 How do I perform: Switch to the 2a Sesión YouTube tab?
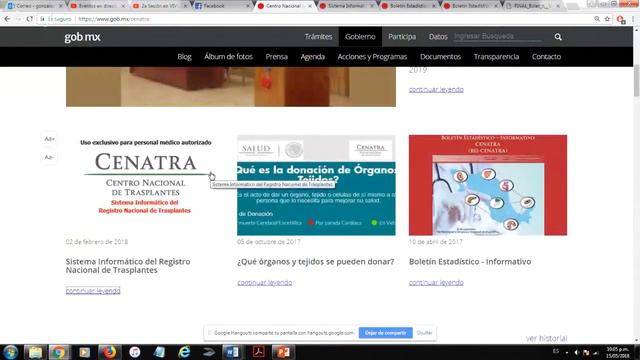(159, 6)
